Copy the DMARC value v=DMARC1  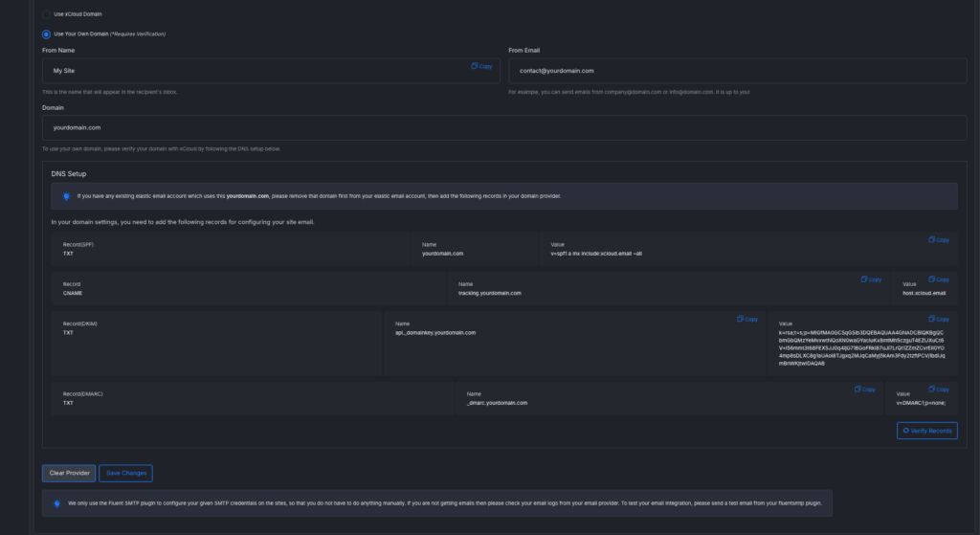coord(938,390)
